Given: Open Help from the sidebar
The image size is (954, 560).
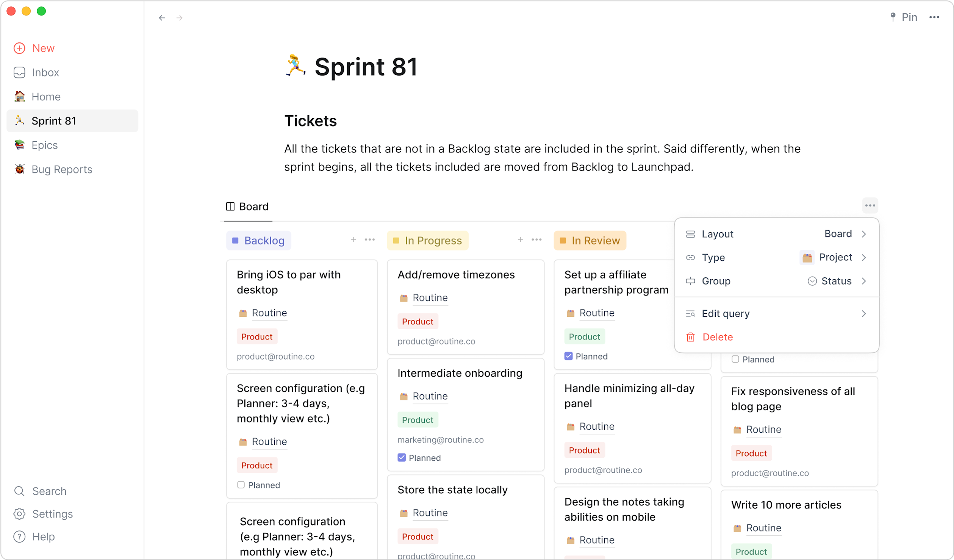Looking at the screenshot, I should 43,537.
